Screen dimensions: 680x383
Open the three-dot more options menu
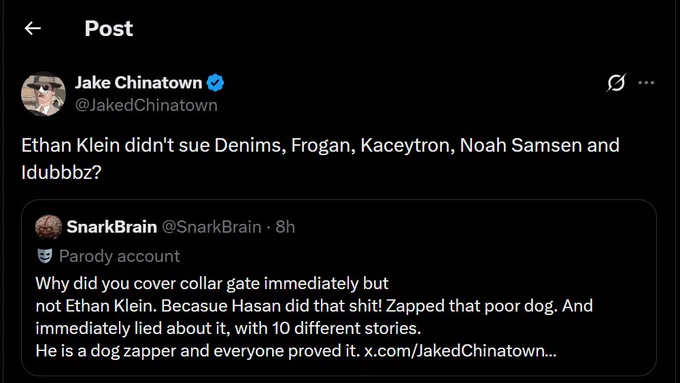[x=646, y=82]
